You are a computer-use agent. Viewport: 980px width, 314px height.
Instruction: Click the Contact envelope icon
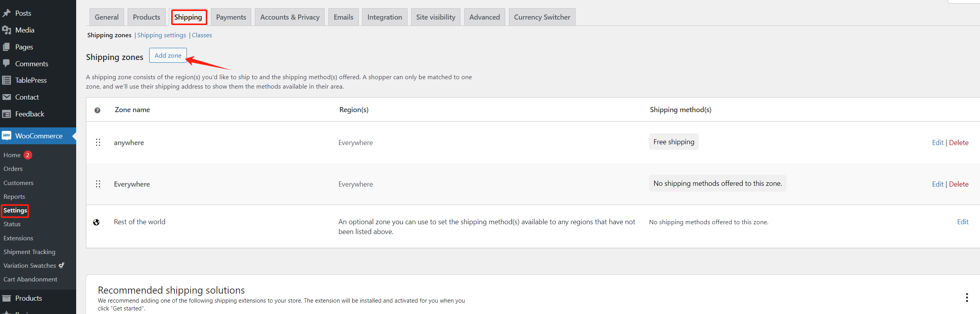(x=6, y=97)
